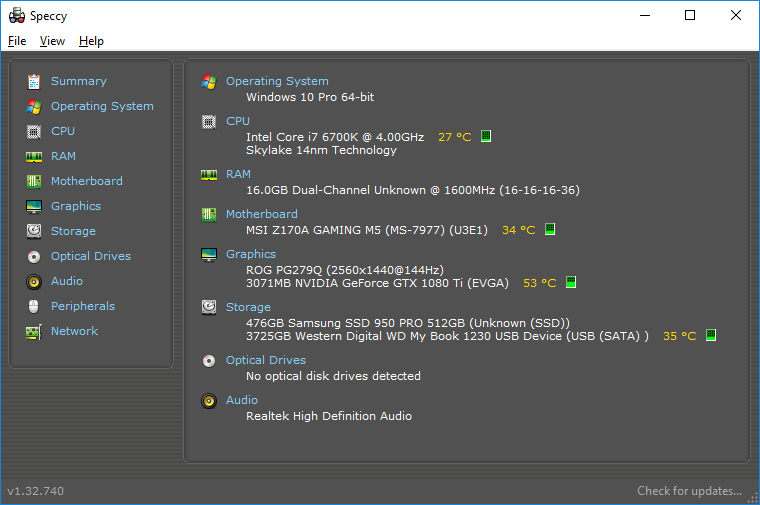Click Optical Drives disc icon in summary pane

[x=209, y=361]
